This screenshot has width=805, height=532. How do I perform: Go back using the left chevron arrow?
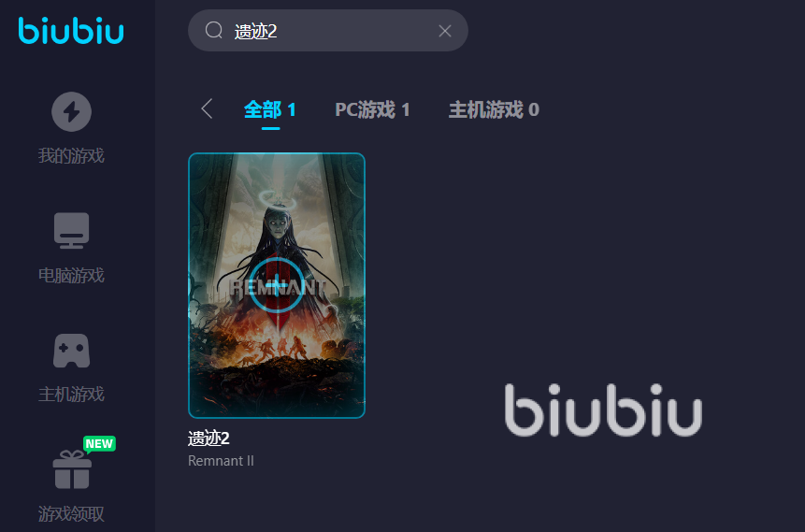click(x=207, y=108)
